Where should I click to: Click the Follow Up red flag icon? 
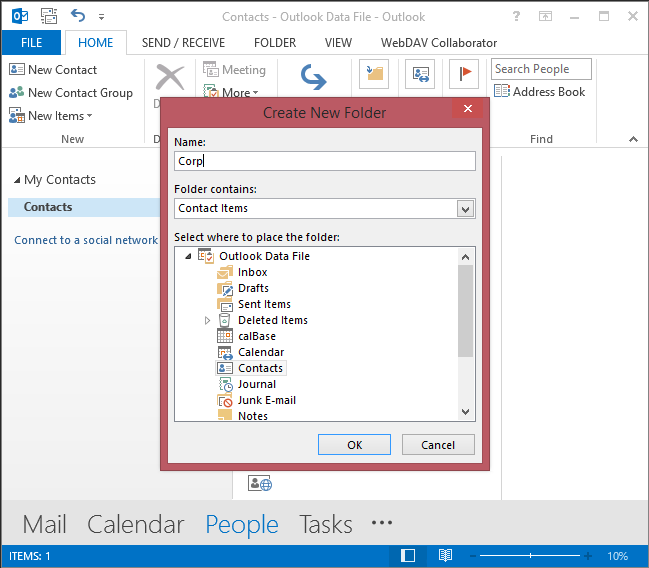(464, 74)
